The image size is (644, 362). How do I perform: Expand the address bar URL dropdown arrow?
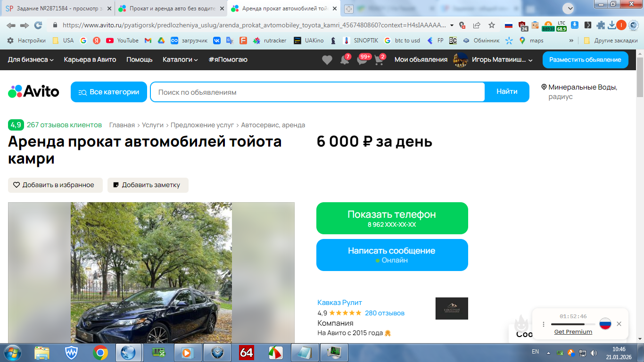point(452,25)
